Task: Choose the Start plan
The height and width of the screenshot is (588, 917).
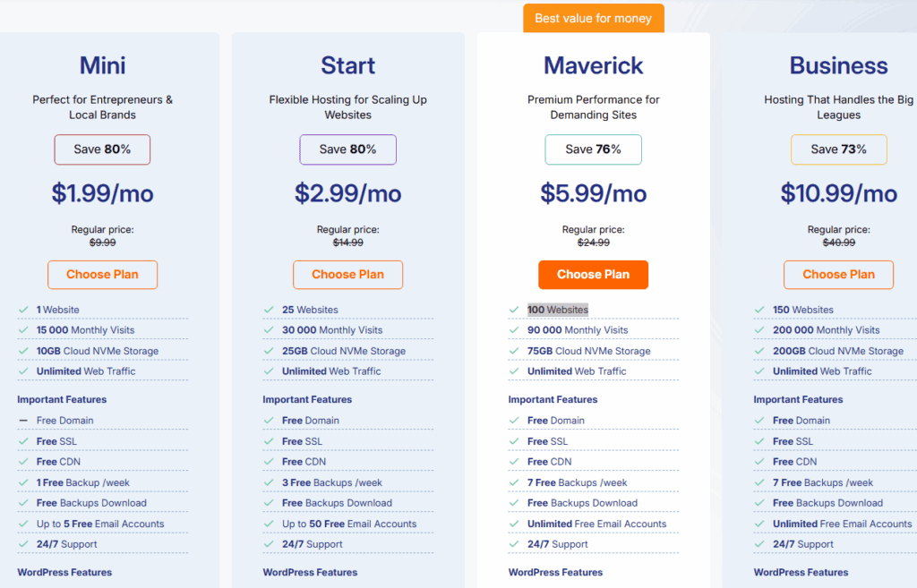Action: point(347,275)
